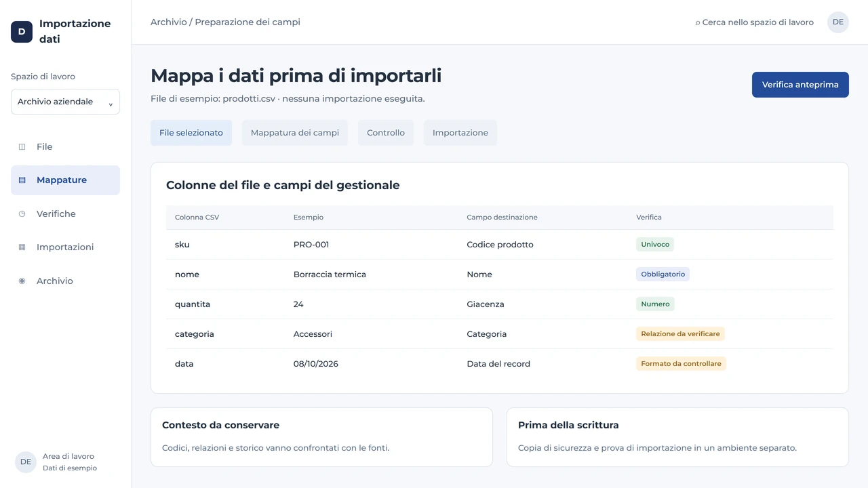Open the Contesto da conservare card

coord(321,437)
